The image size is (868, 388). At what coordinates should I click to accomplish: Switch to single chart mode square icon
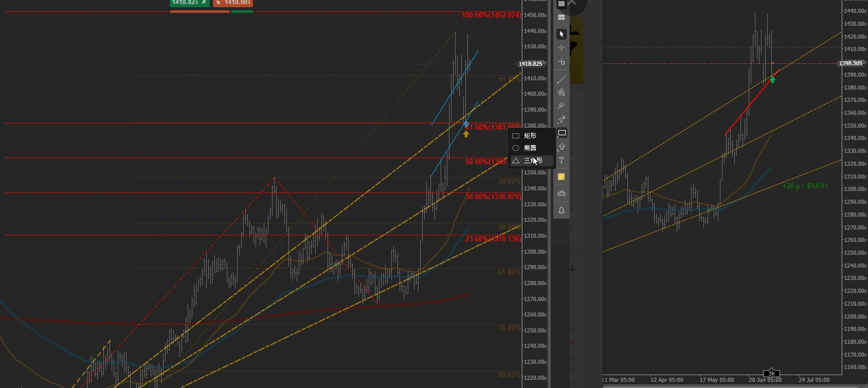point(562,4)
